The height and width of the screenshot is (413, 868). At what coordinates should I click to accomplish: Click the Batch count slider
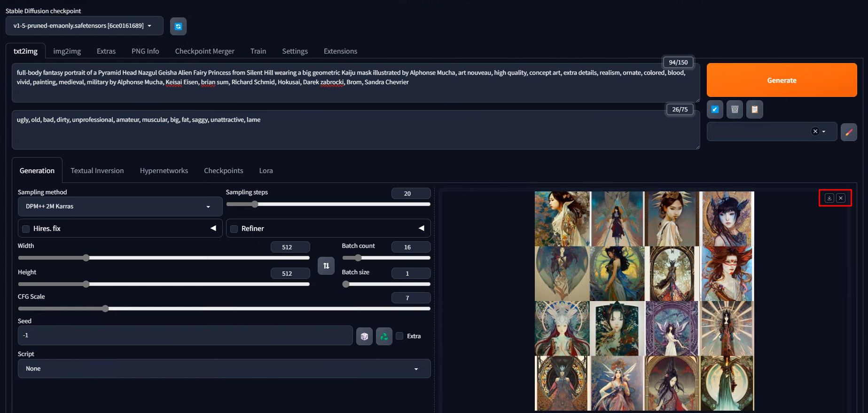(x=386, y=258)
